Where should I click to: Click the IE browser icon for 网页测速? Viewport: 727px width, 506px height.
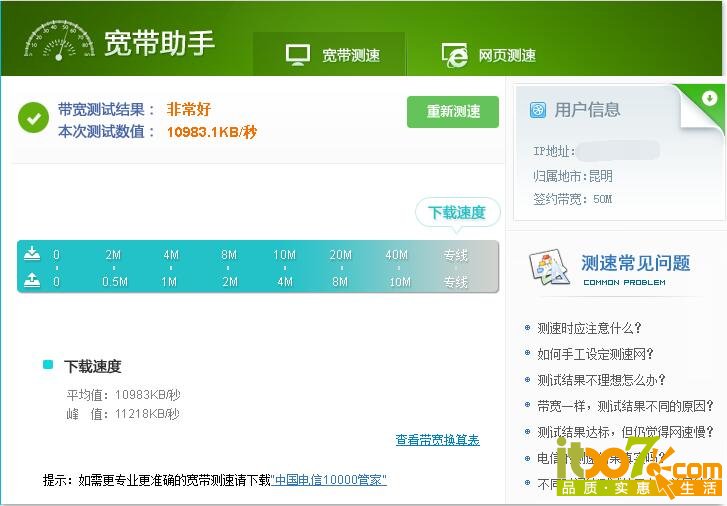click(x=454, y=55)
